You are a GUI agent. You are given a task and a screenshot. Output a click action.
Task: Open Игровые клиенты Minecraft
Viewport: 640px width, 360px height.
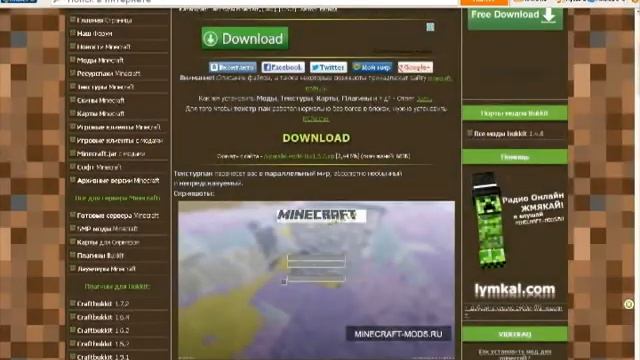pos(118,127)
